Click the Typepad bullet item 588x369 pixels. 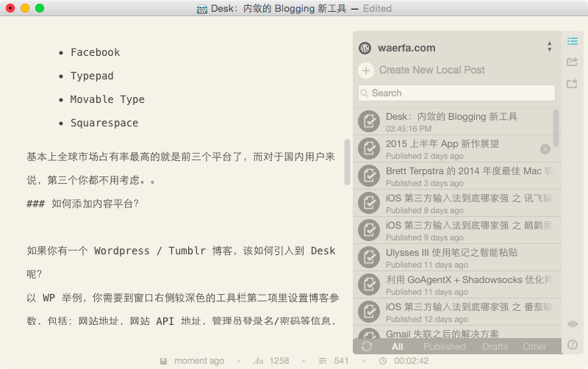(92, 76)
